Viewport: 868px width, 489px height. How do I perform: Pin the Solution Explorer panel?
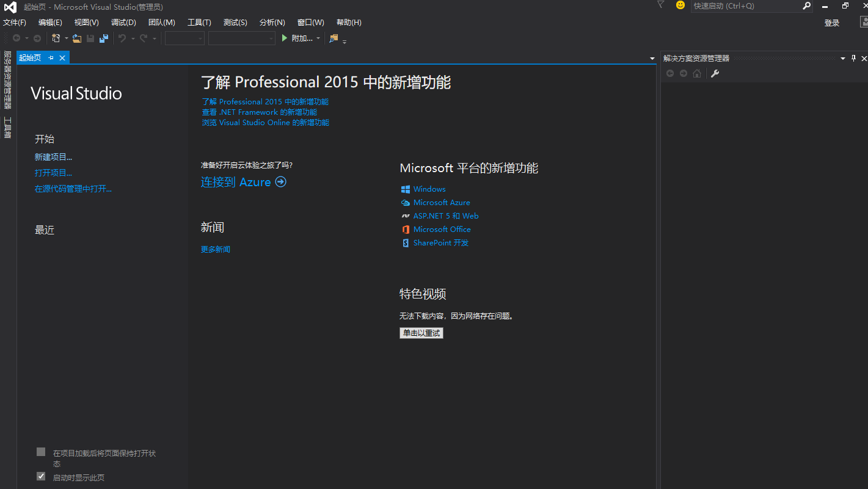[x=853, y=59]
